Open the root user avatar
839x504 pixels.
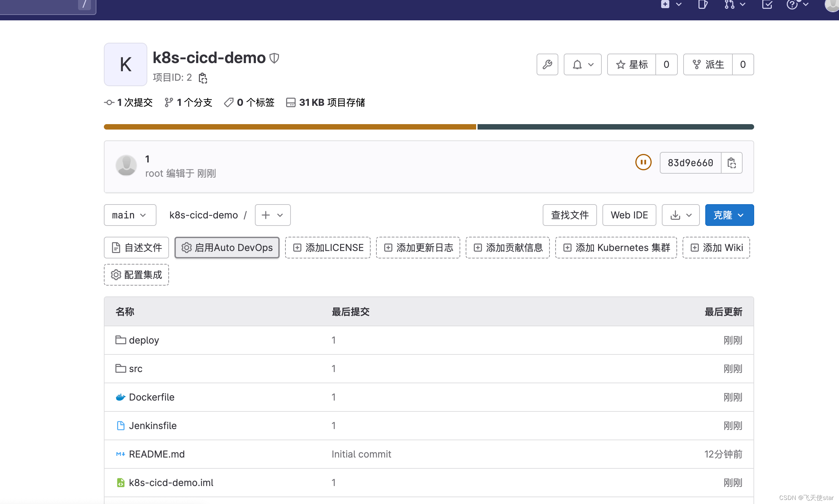pos(126,166)
